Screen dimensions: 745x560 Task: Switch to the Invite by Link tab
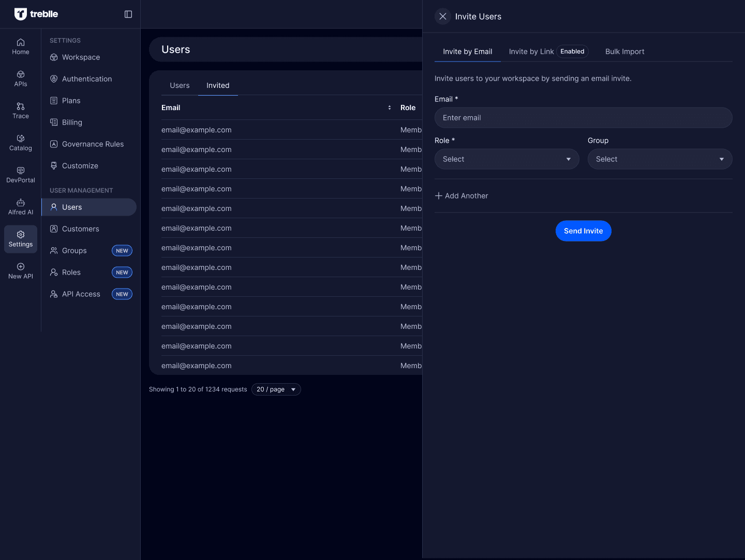coord(531,52)
